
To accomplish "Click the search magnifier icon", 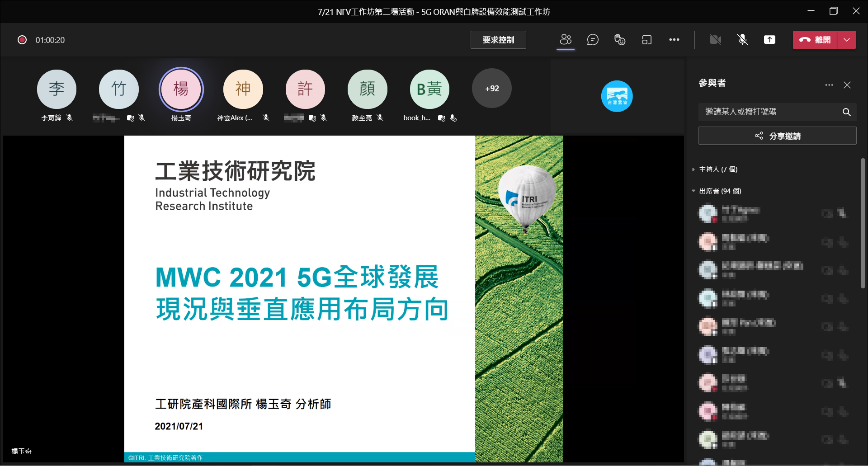I will click(x=847, y=112).
